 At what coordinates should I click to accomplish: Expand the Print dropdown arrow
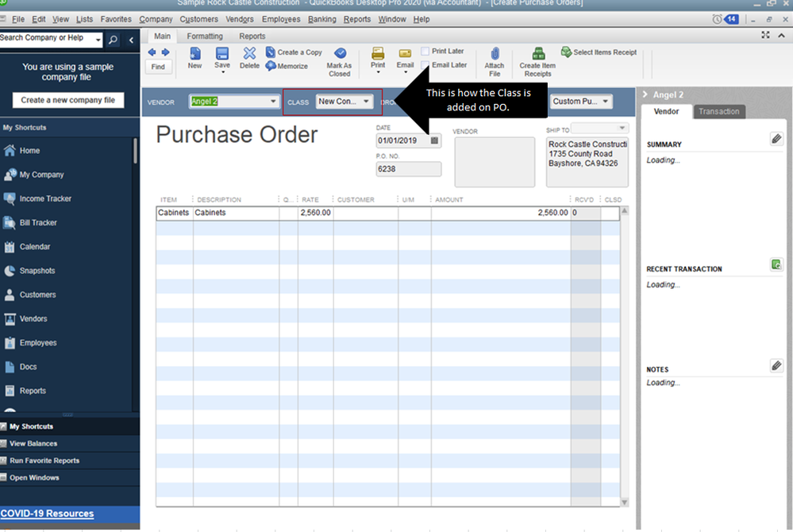click(378, 72)
